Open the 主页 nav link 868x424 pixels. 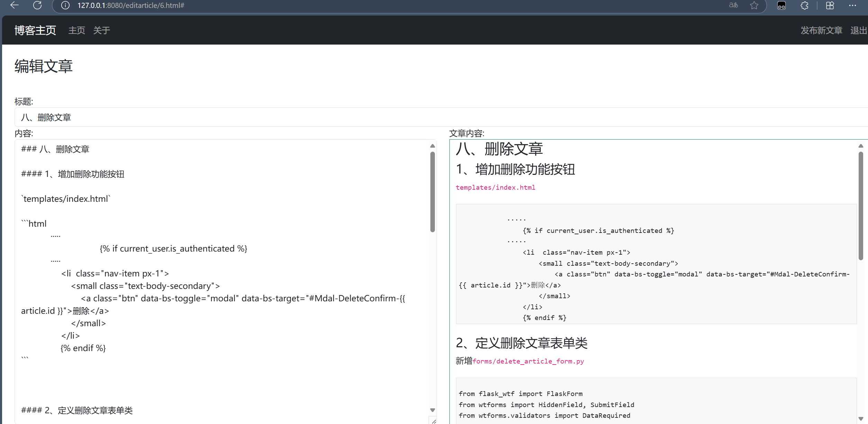76,30
